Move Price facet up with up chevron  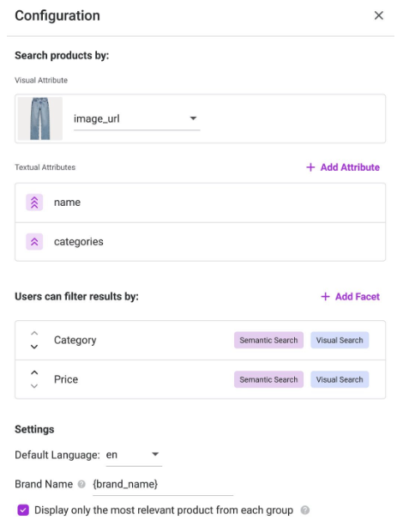[x=34, y=372]
